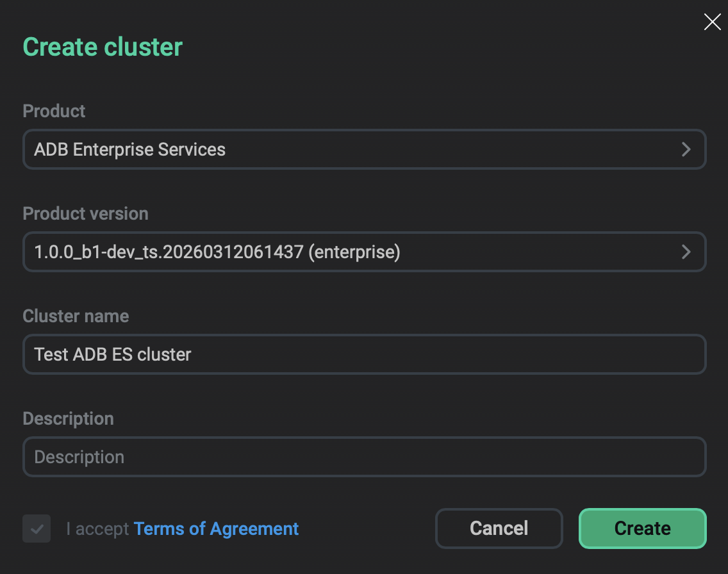Viewport: 728px width, 574px height.
Task: Click the Product version field text
Action: pos(218,252)
